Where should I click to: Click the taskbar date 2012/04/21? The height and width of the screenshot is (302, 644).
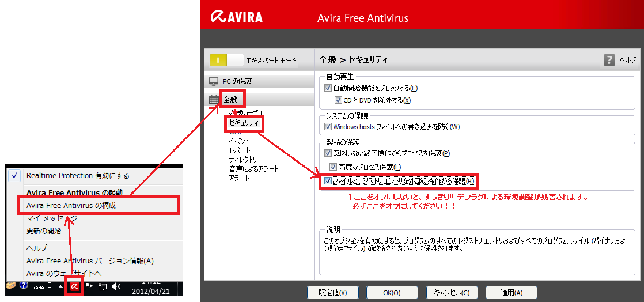click(151, 291)
